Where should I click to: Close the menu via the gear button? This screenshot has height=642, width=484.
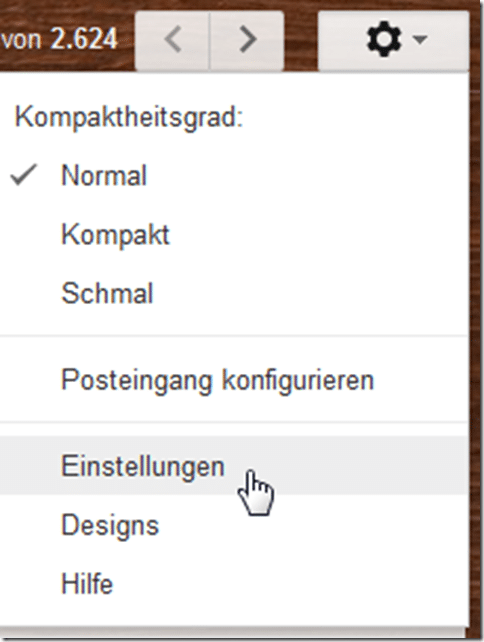[x=393, y=40]
